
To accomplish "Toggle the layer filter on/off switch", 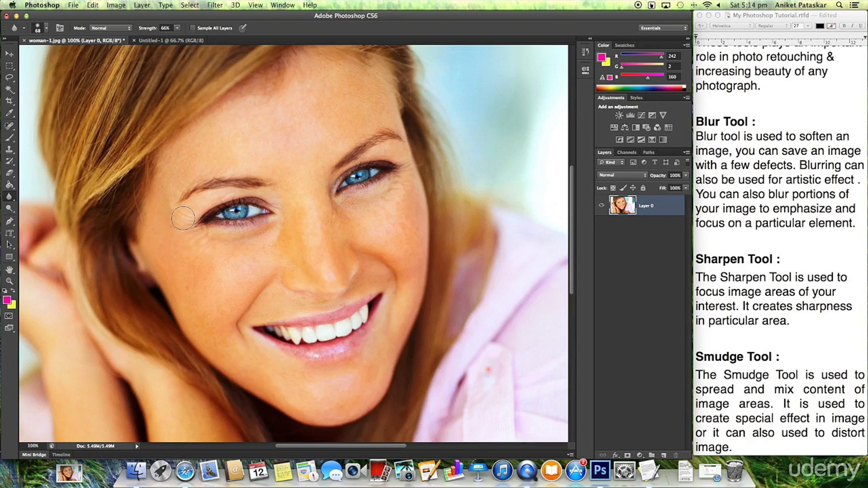I will [688, 161].
